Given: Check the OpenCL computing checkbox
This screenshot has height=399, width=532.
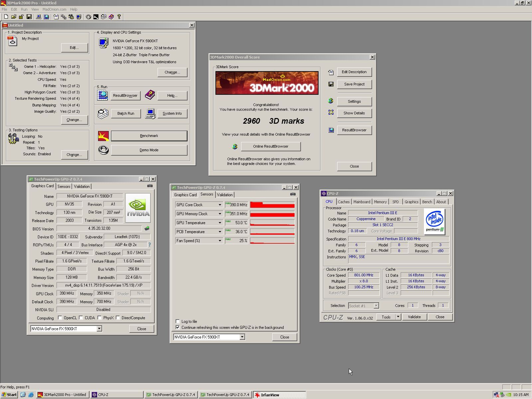Looking at the screenshot, I should tap(60, 318).
